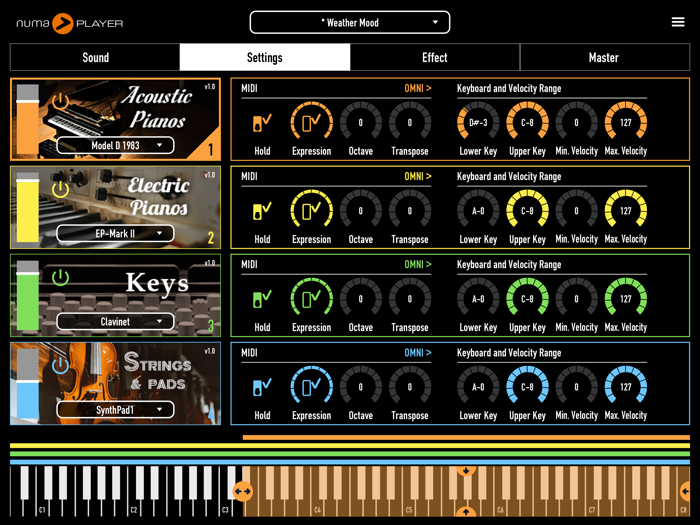Toggle Expression pedal for Electric Pianos
700x525 pixels.
(x=312, y=210)
